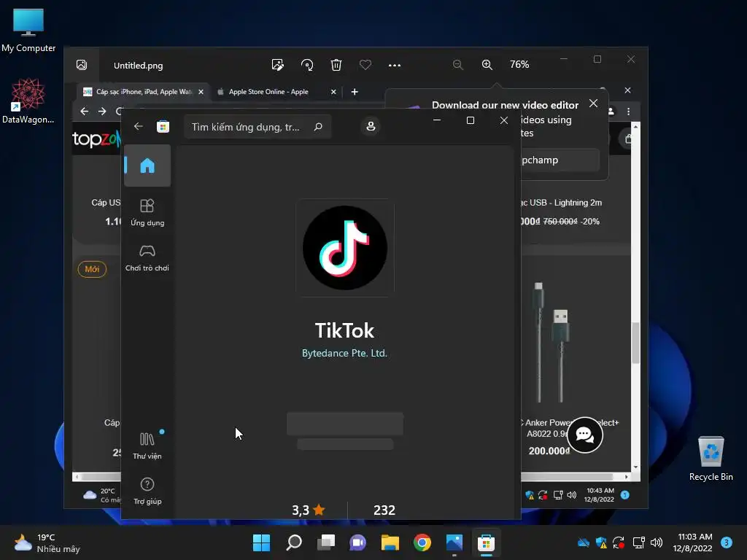The height and width of the screenshot is (560, 747).
Task: Click the Edit image icon in Photos
Action: [277, 65]
